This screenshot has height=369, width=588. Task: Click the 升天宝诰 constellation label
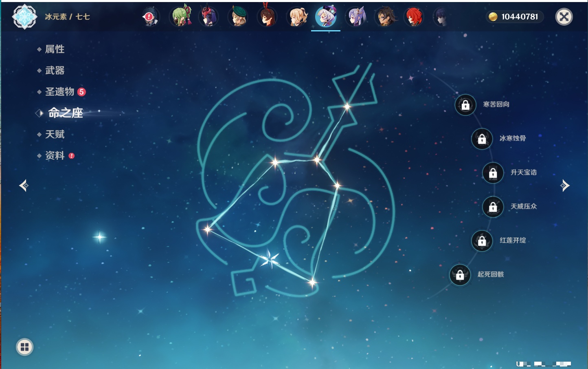point(524,172)
